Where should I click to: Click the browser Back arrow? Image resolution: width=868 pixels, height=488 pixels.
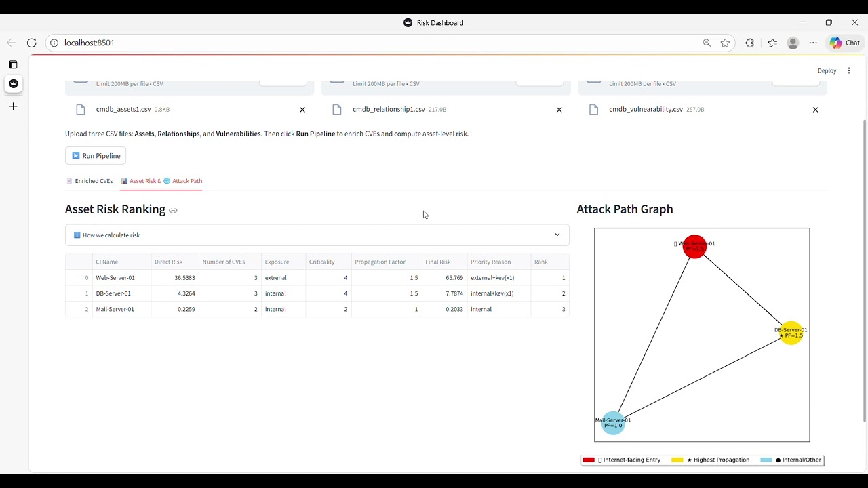(x=12, y=43)
